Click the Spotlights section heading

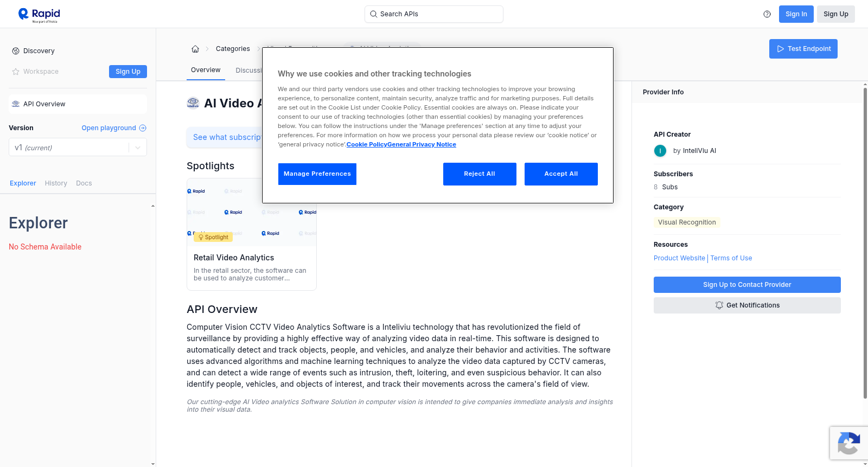(x=210, y=166)
